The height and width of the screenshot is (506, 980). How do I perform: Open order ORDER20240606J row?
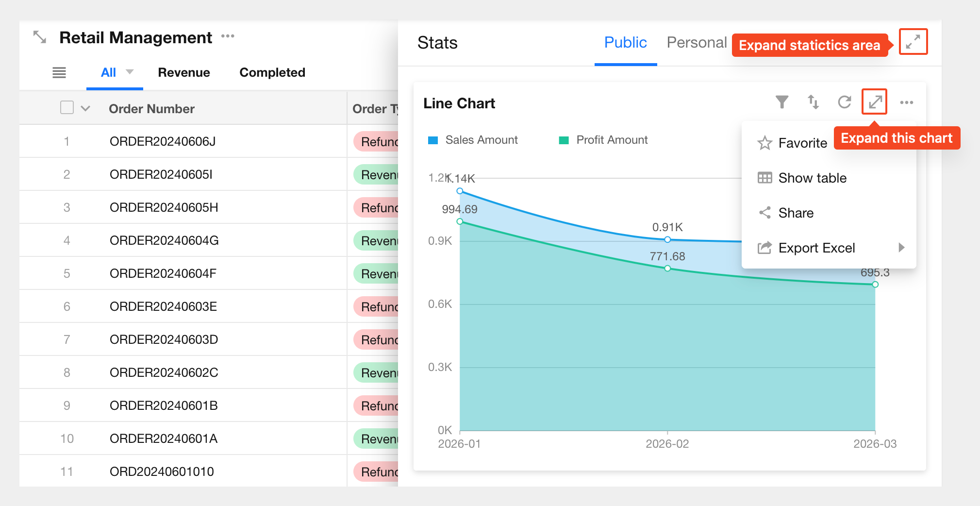click(x=163, y=141)
